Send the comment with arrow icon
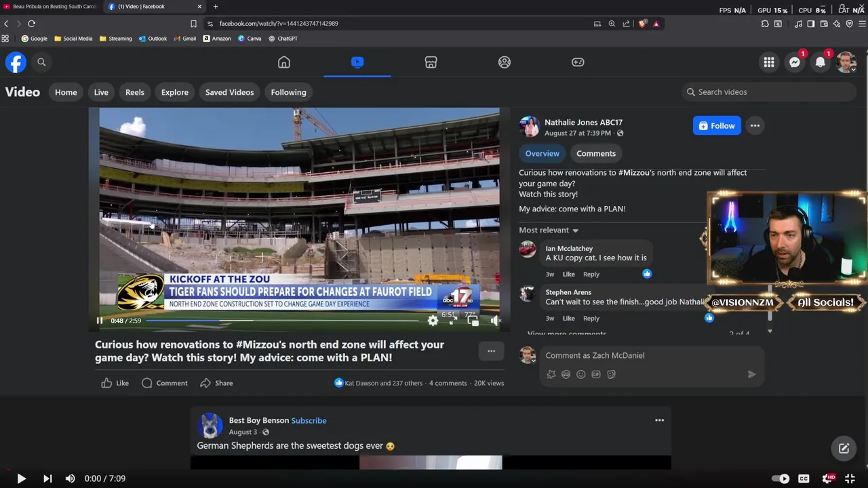The image size is (868, 488). pyautogui.click(x=751, y=374)
